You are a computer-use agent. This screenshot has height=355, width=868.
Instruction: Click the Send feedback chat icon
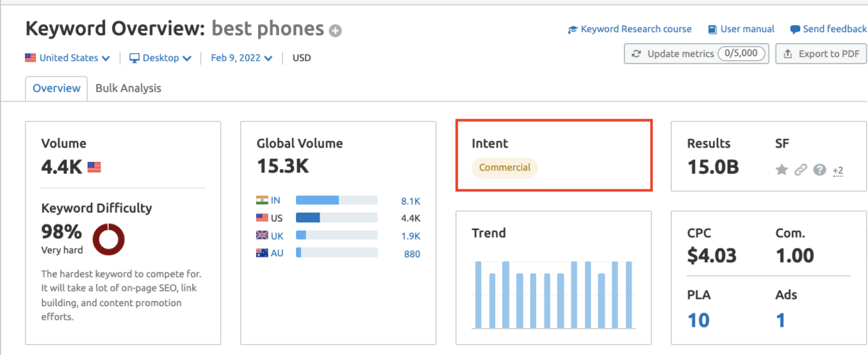click(x=795, y=29)
